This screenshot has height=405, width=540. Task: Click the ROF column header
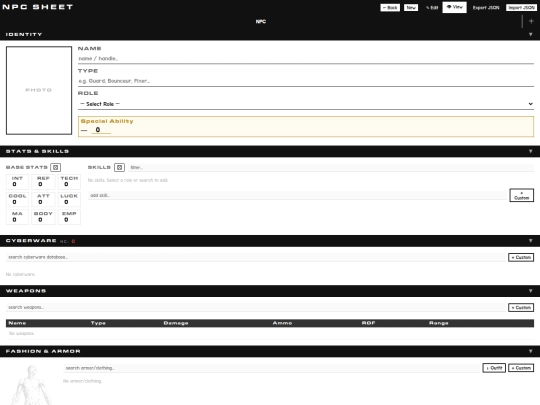coord(368,323)
